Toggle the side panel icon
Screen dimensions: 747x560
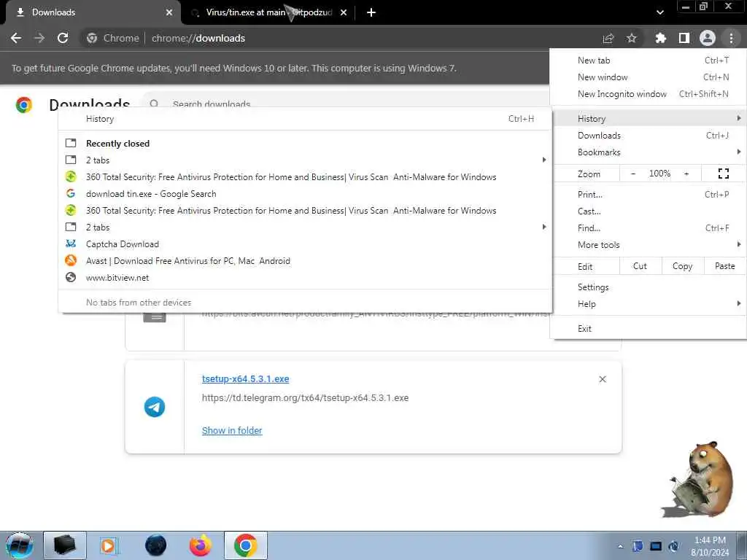684,38
